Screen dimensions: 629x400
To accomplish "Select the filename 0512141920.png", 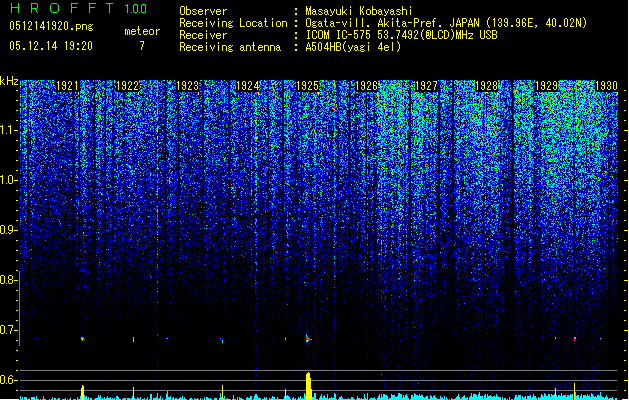I will click(51, 27).
